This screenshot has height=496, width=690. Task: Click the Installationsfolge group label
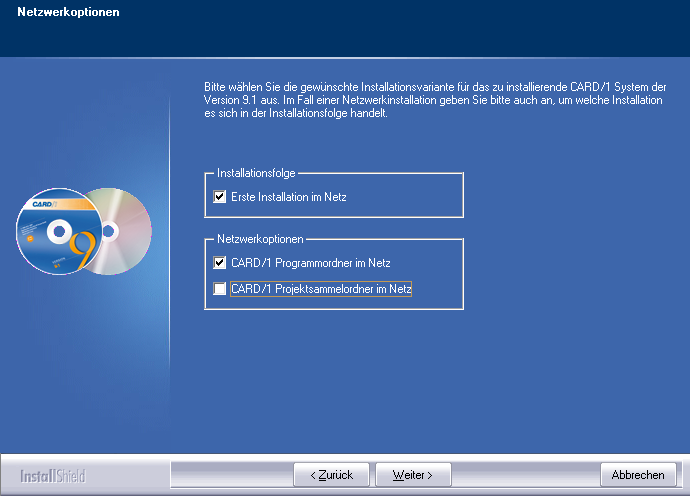(256, 173)
